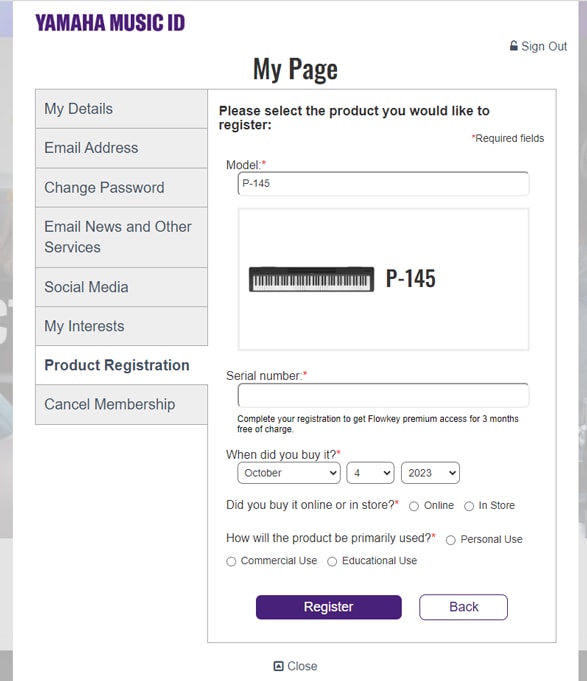This screenshot has width=587, height=681.
Task: Click the Close icon at page bottom
Action: click(278, 666)
